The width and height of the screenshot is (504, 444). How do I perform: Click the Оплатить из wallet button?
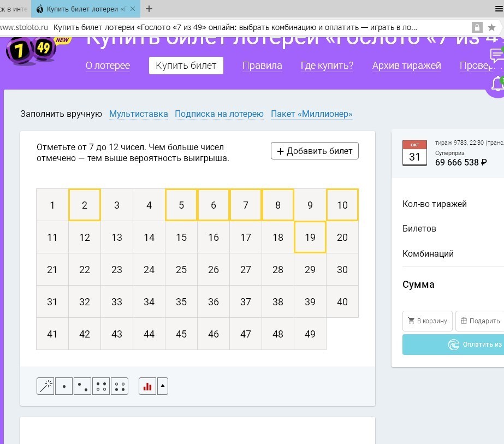(453, 345)
